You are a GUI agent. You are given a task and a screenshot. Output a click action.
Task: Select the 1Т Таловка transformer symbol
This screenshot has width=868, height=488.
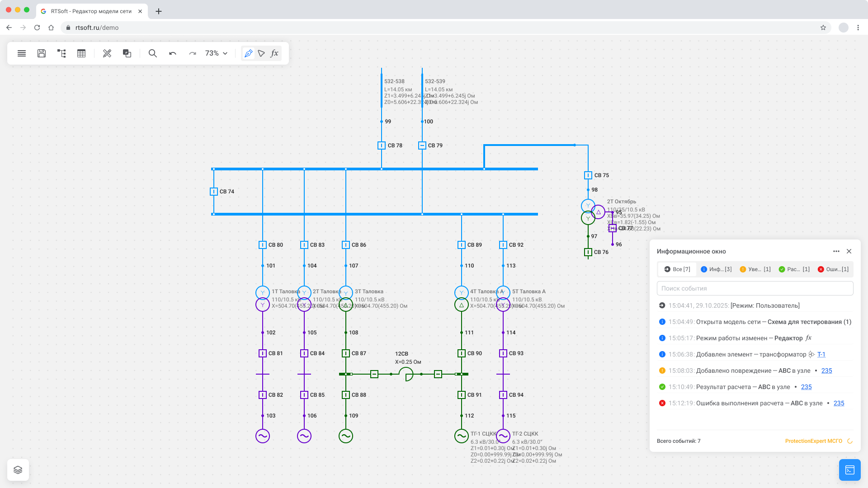pos(263,299)
